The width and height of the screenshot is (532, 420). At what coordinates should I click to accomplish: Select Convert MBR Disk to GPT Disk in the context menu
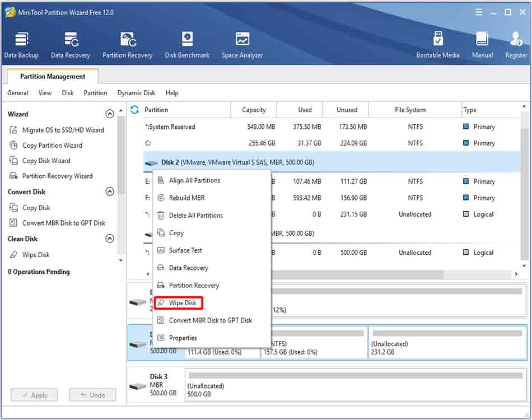pyautogui.click(x=212, y=320)
